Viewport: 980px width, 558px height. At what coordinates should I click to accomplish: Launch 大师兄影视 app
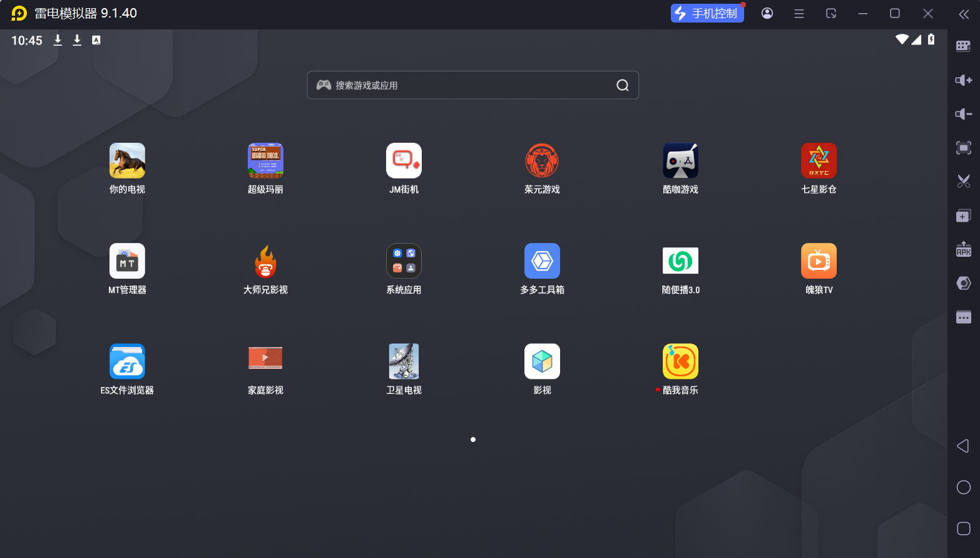pyautogui.click(x=265, y=261)
